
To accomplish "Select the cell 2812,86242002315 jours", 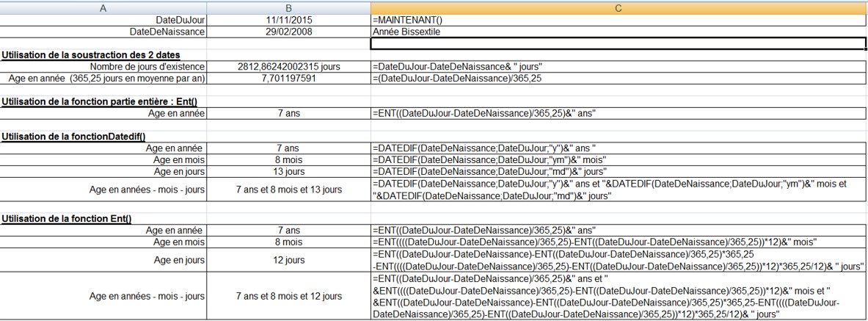I will click(x=288, y=67).
